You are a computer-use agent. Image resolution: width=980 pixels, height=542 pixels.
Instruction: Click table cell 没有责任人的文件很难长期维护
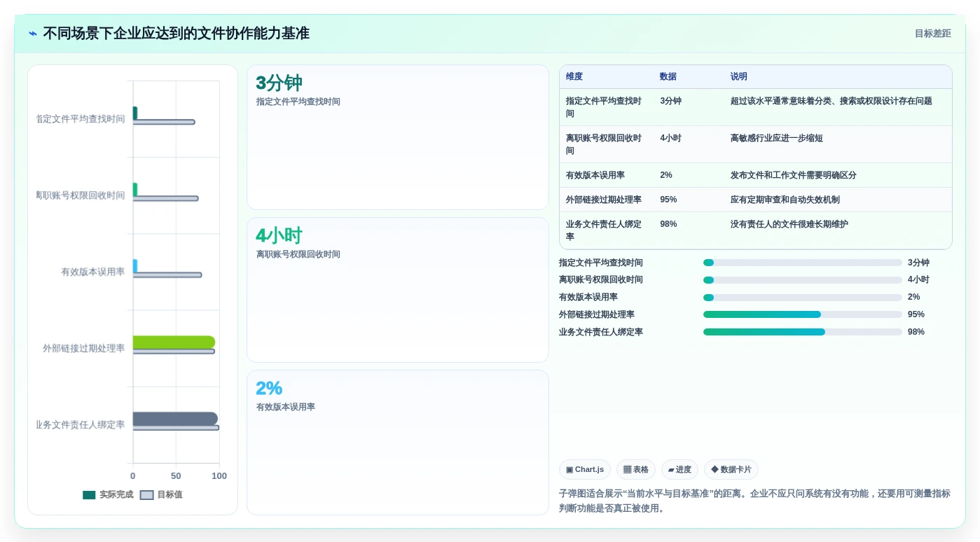pyautogui.click(x=789, y=224)
